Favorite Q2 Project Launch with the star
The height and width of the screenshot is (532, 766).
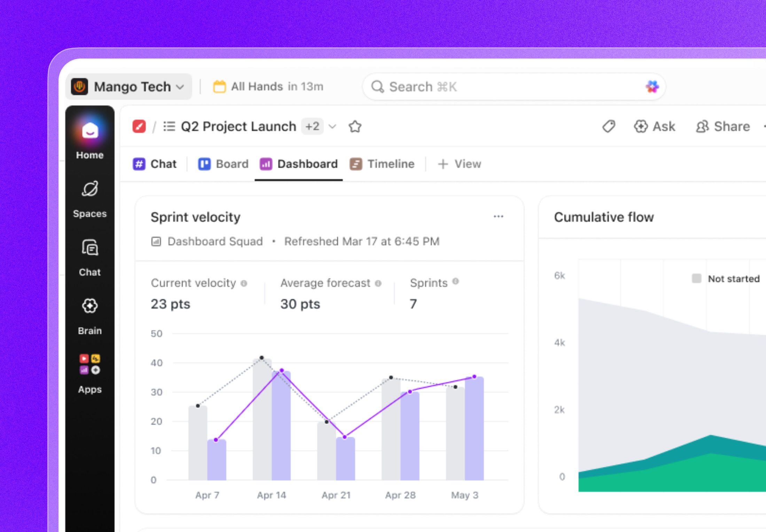[x=355, y=127]
